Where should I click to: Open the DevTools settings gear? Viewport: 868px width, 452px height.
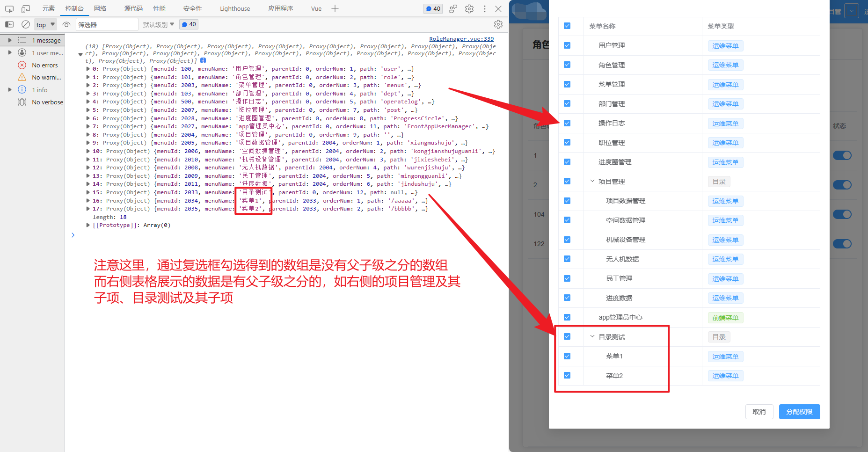469,8
